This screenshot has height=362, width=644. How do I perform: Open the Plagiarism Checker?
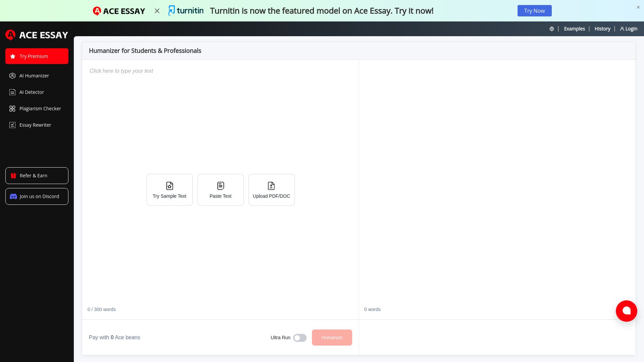[x=40, y=108]
